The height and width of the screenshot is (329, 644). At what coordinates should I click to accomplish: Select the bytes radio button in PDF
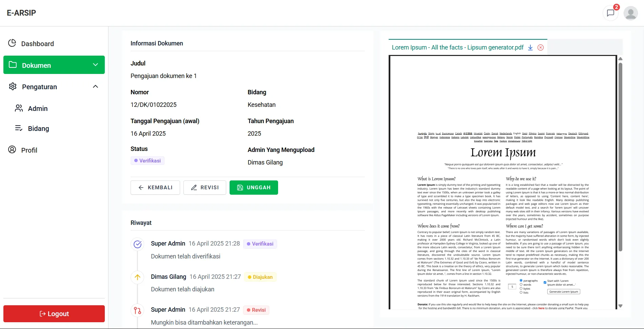point(521,289)
